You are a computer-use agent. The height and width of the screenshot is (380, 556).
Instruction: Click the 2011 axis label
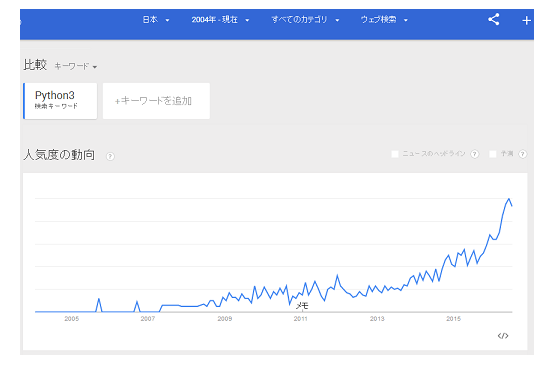pyautogui.click(x=301, y=319)
